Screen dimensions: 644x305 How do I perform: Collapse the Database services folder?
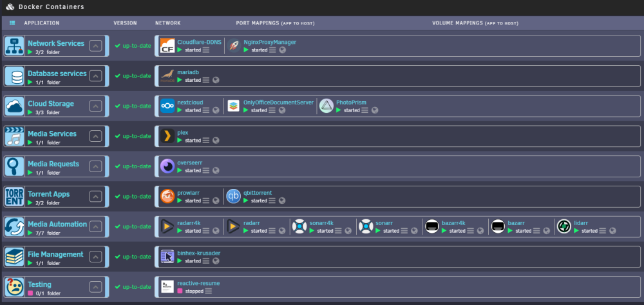(96, 75)
